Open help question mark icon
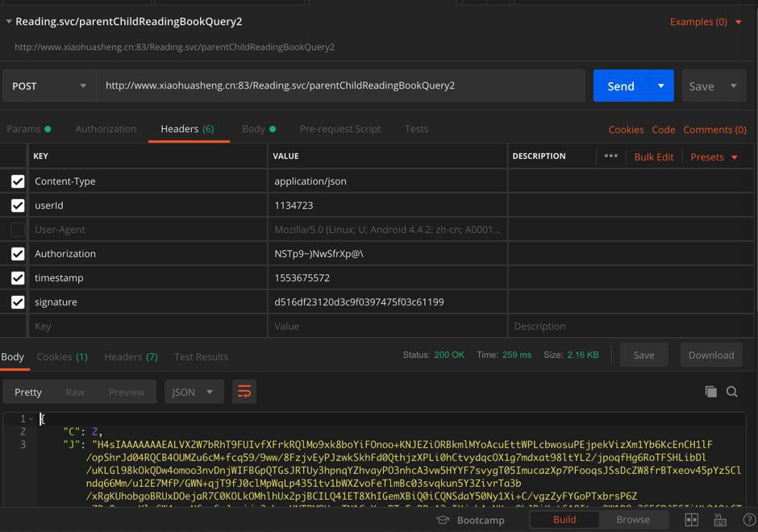Screen dimensions: 758x532 click(749, 520)
